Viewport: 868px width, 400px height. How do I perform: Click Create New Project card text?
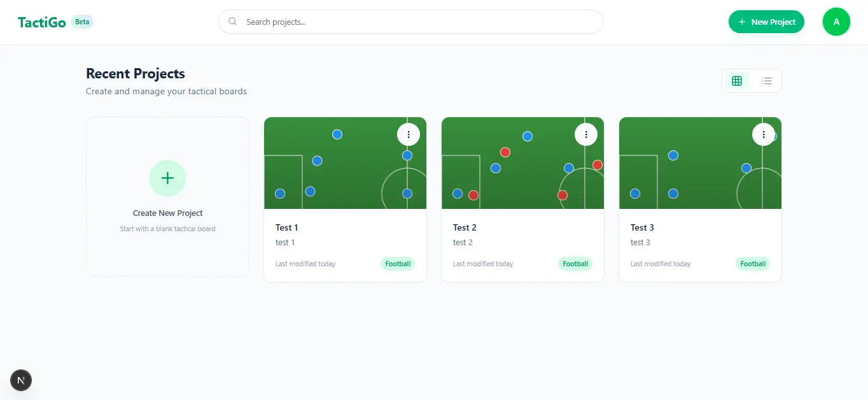(x=168, y=213)
